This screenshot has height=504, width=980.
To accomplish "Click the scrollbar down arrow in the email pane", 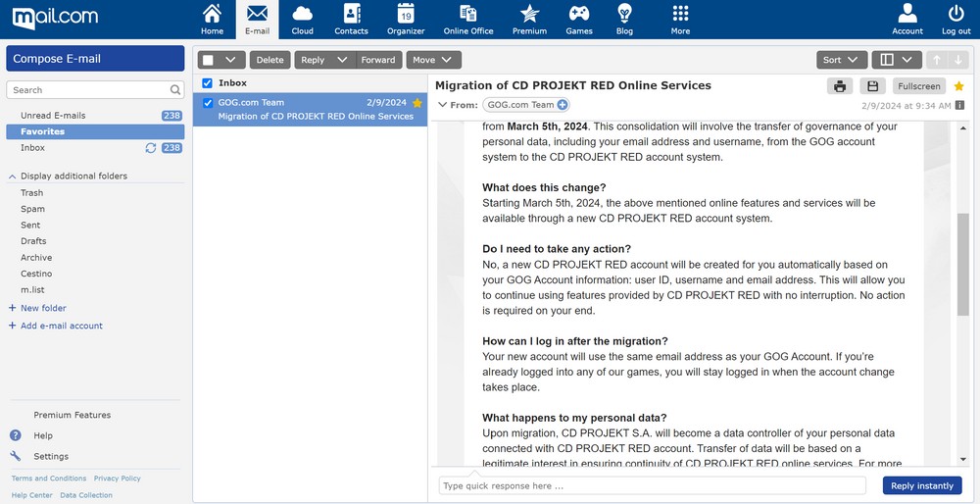I will coord(963,460).
